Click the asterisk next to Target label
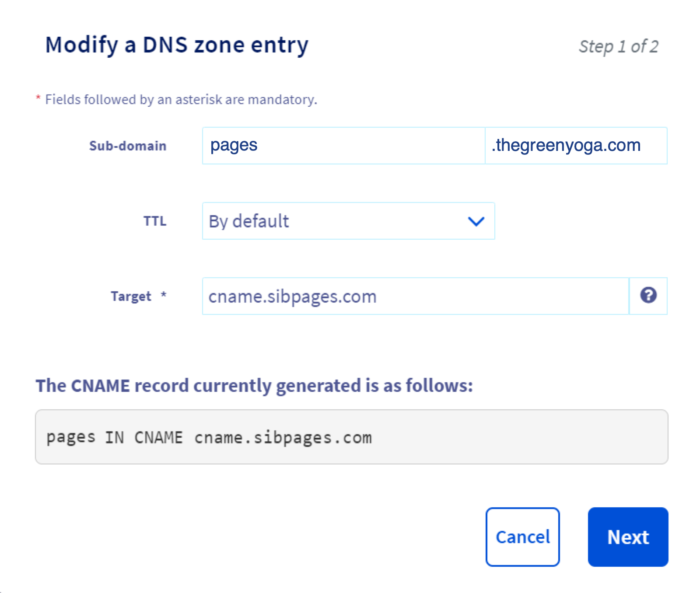The image size is (700, 593). tap(164, 295)
